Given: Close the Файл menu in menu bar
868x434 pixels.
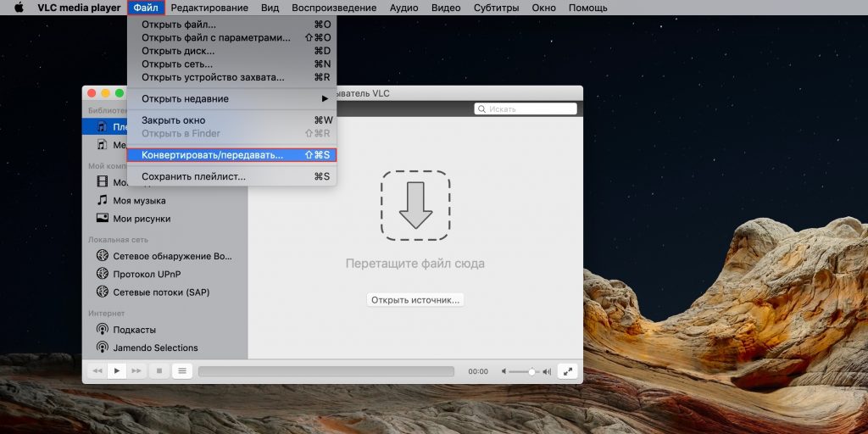Looking at the screenshot, I should (x=146, y=8).
